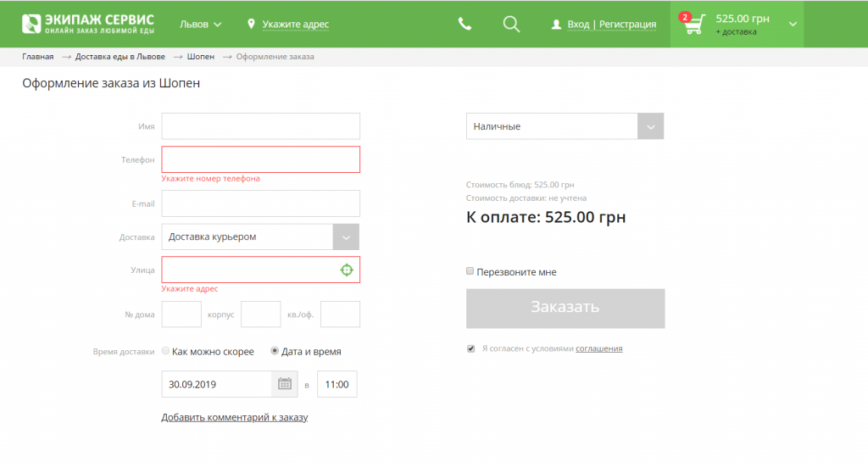Screen dimensions: 868x462
Task: Click the Заказать order button
Action: [565, 309]
